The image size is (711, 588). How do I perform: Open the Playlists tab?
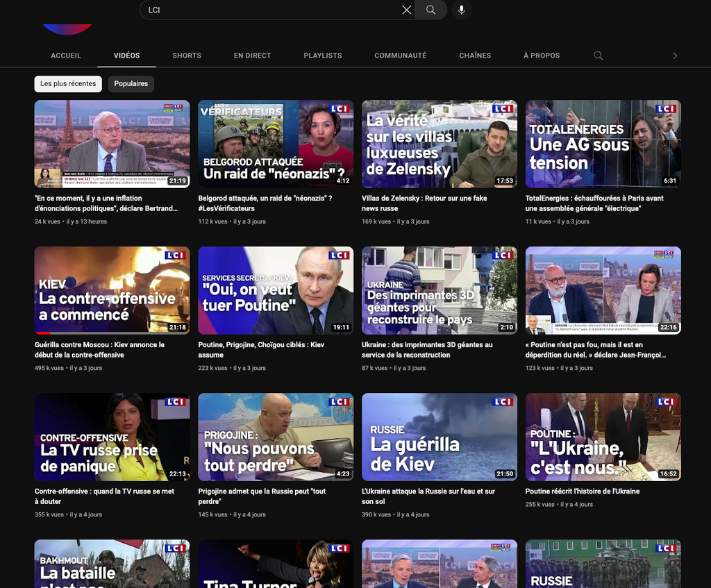point(323,56)
